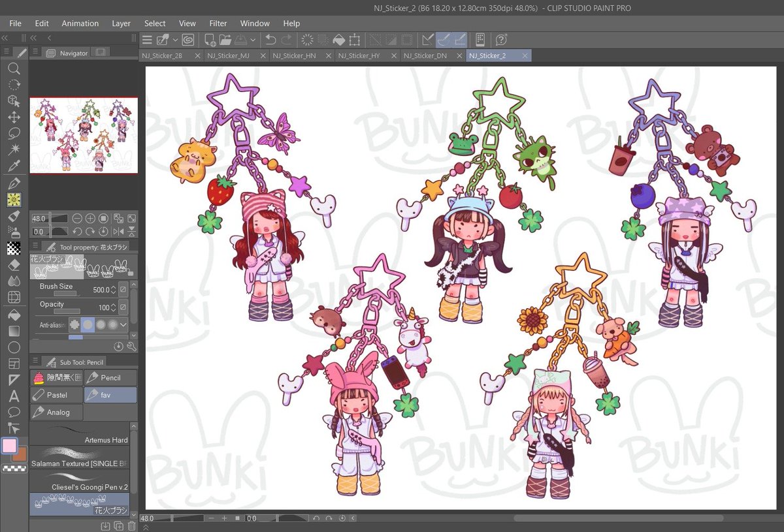
Task: Toggle transparent color checker swatch
Action: pyautogui.click(x=14, y=469)
